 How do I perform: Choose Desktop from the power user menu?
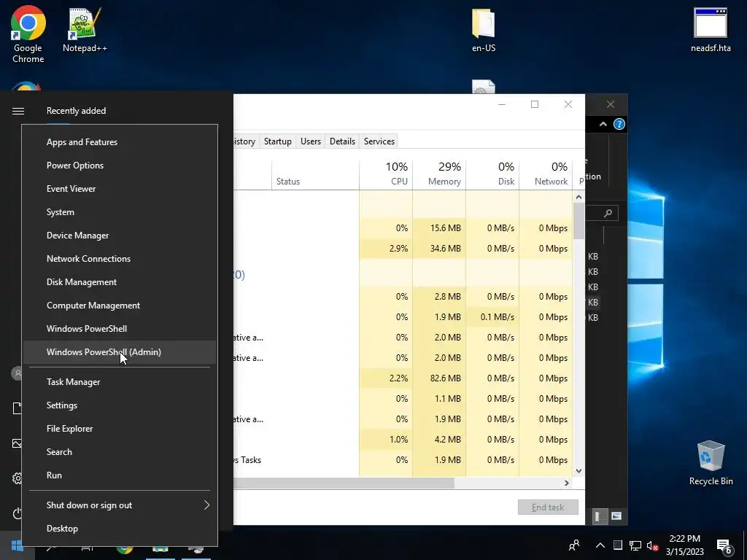[120, 529]
